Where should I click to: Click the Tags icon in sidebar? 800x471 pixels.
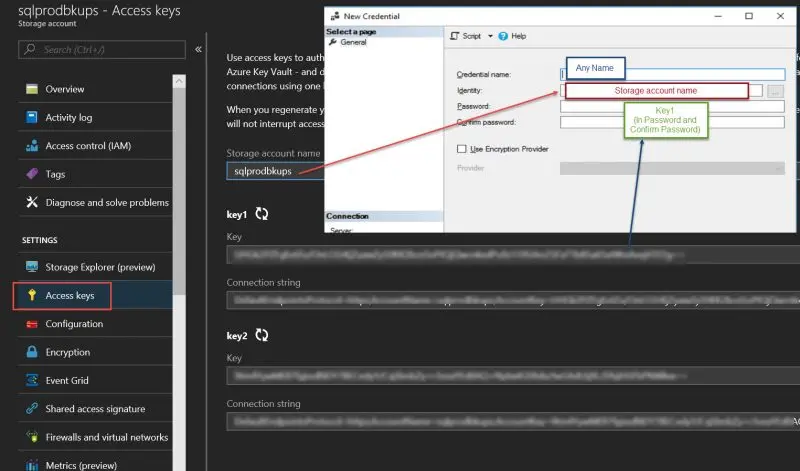(32, 174)
